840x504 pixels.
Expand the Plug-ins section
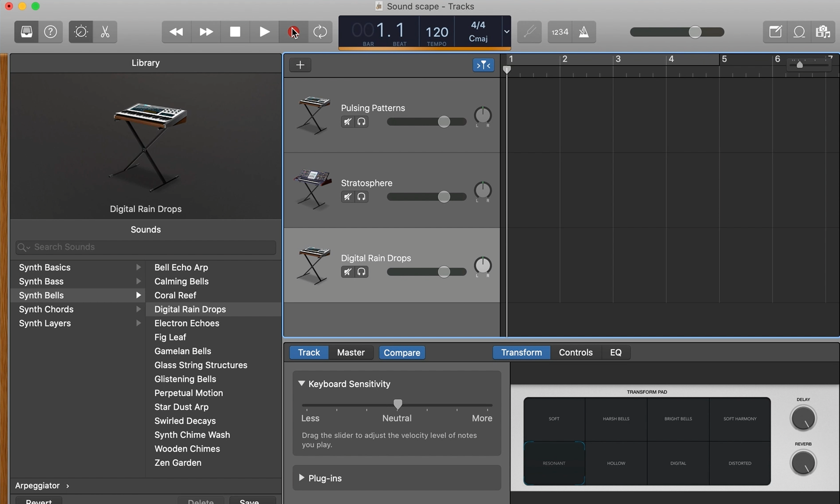point(301,478)
